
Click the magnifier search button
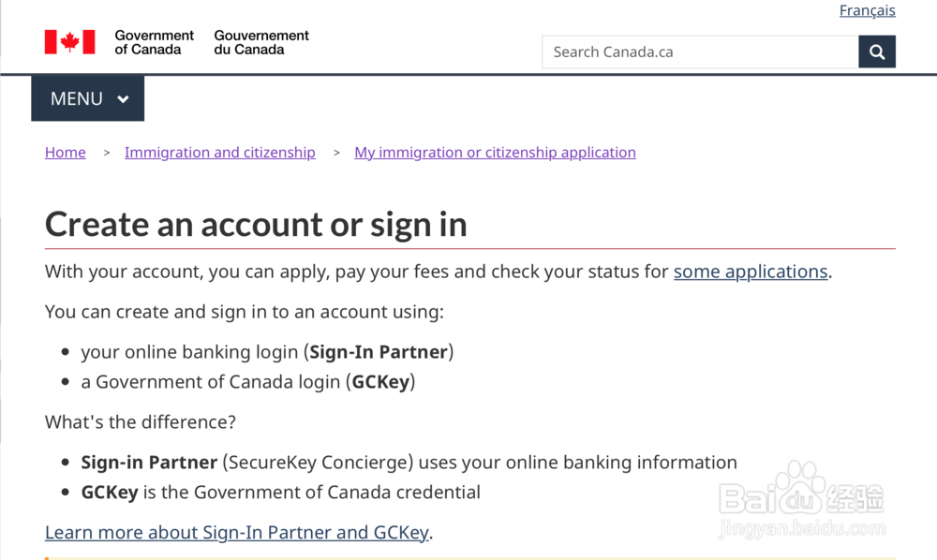[x=877, y=52]
